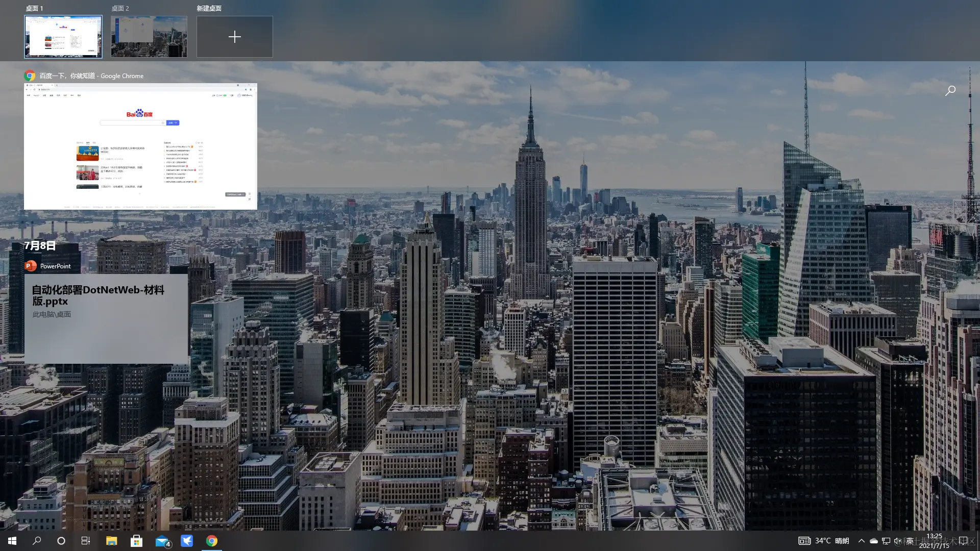Open the notification center
The image size is (980, 551).
coord(963,541)
